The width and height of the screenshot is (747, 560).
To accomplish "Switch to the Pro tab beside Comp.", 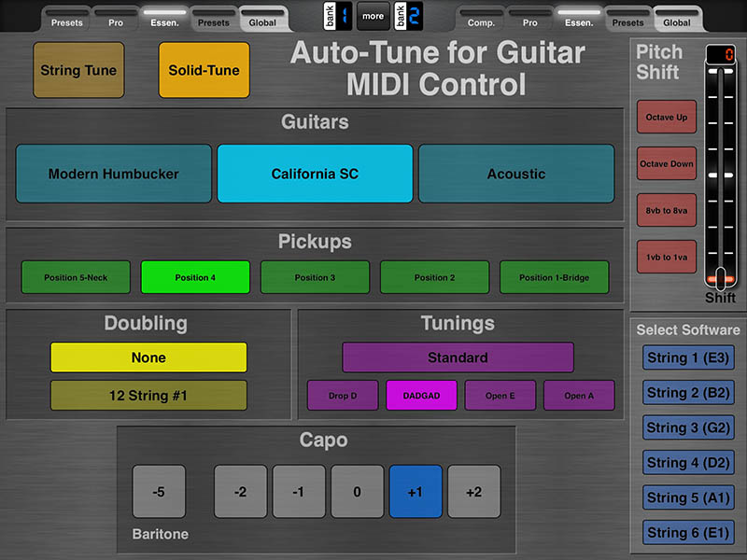I will point(529,19).
